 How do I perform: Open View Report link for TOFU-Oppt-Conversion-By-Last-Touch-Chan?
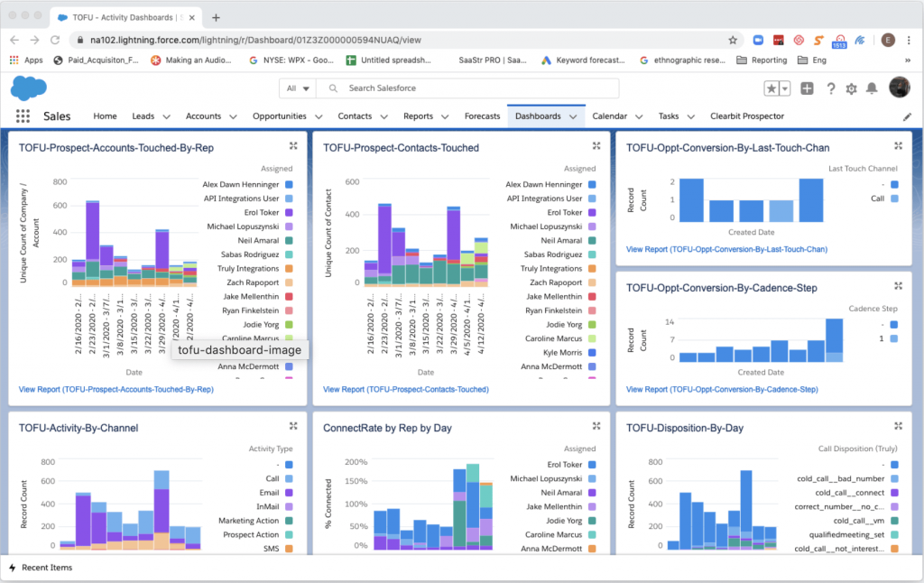click(x=726, y=249)
